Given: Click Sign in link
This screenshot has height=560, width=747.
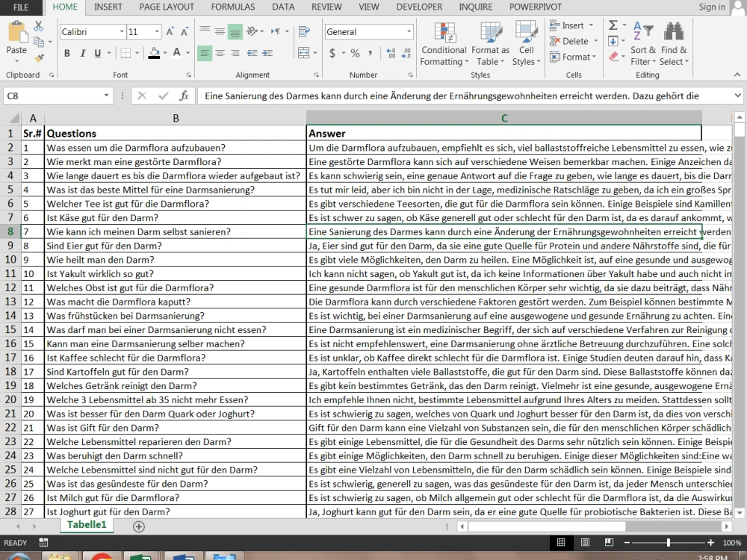Looking at the screenshot, I should (712, 7).
